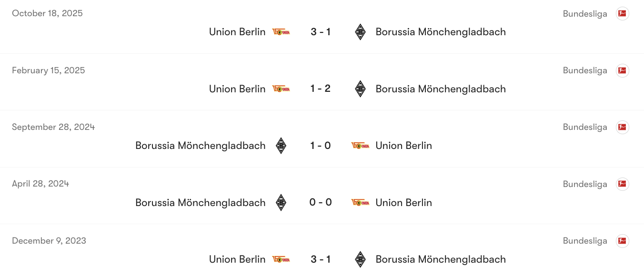Select the Mönchengladbach crest in the September 28 row
The image size is (644, 276).
281,145
